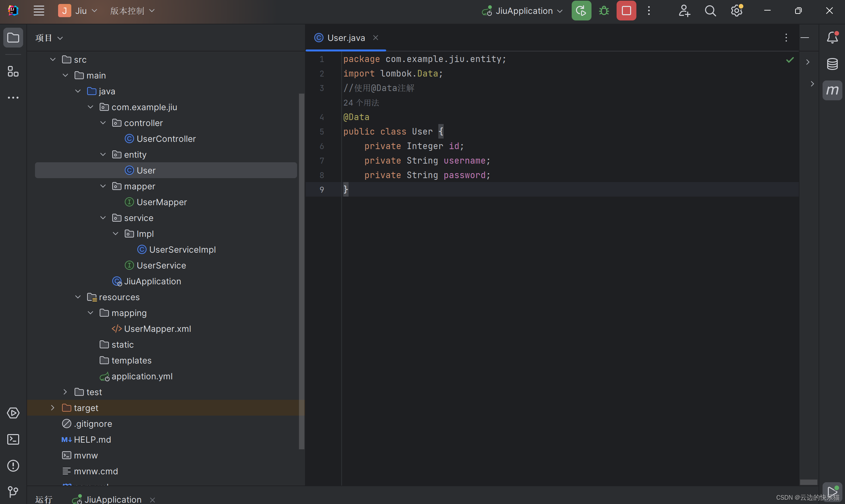Click the project tree vertical scrollbar
This screenshot has width=845, height=504.
(x=301, y=272)
